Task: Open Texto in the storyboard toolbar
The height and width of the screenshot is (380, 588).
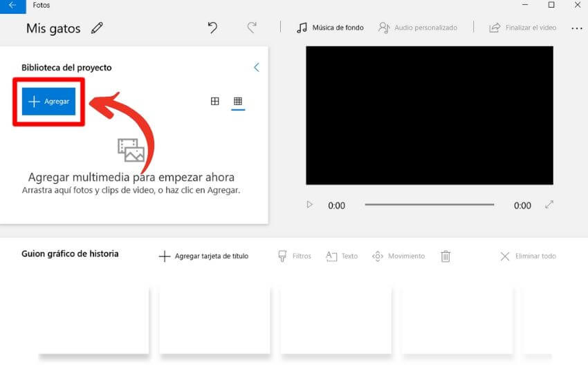Action: coord(342,256)
